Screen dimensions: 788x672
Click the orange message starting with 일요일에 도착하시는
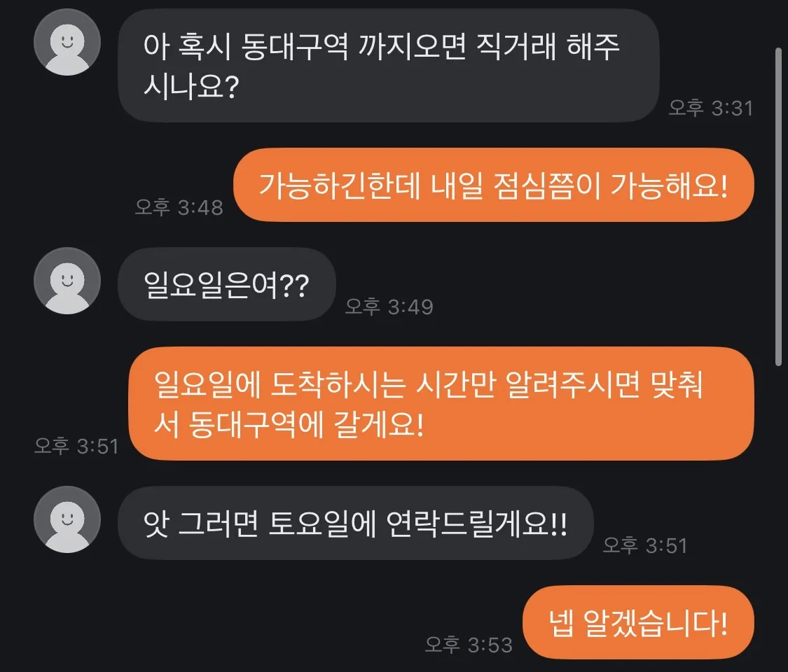pos(441,404)
